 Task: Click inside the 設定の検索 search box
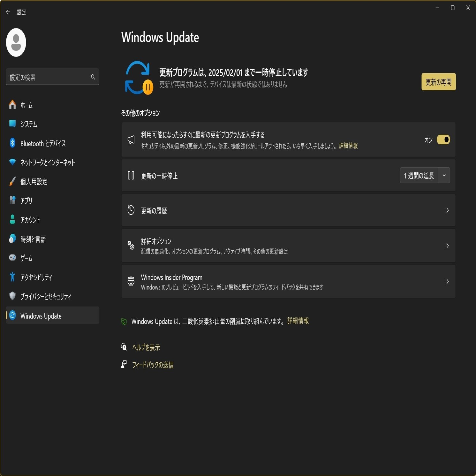click(x=52, y=77)
